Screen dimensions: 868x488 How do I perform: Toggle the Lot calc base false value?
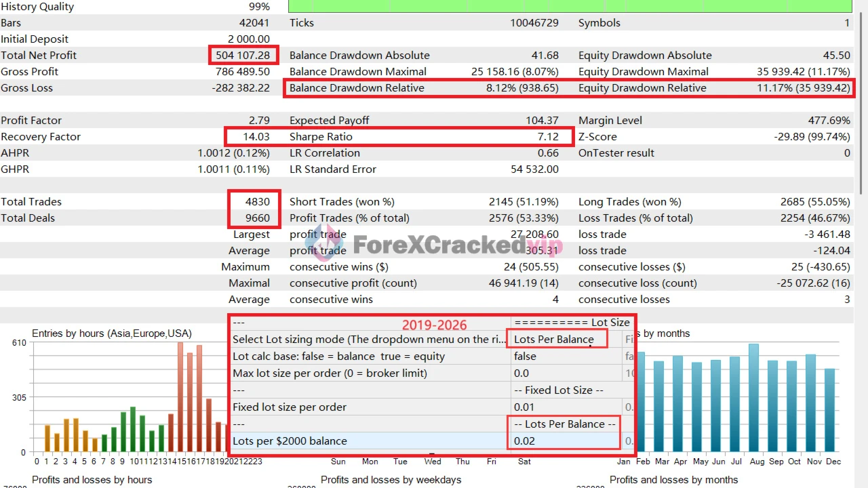tap(525, 357)
